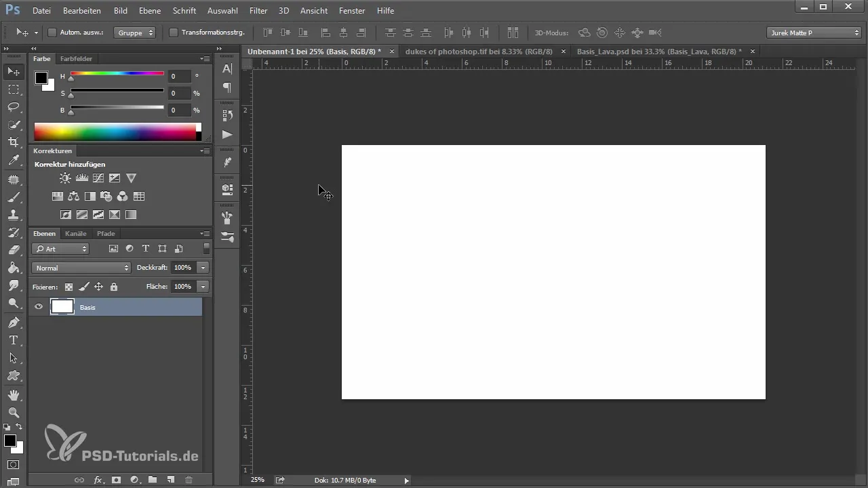Open the Filter menu
Screen dimensions: 868x488
[x=258, y=11]
